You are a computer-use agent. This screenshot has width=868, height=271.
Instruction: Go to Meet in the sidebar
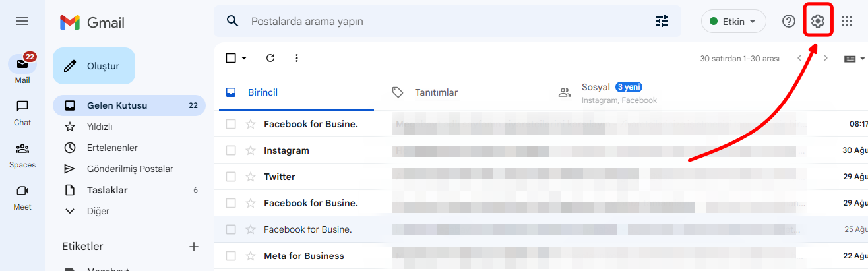point(22,196)
